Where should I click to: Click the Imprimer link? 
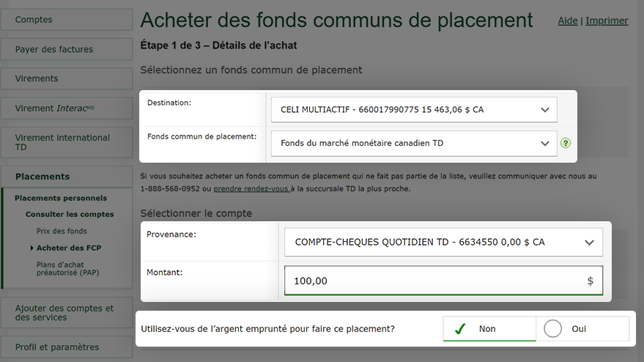click(x=607, y=21)
